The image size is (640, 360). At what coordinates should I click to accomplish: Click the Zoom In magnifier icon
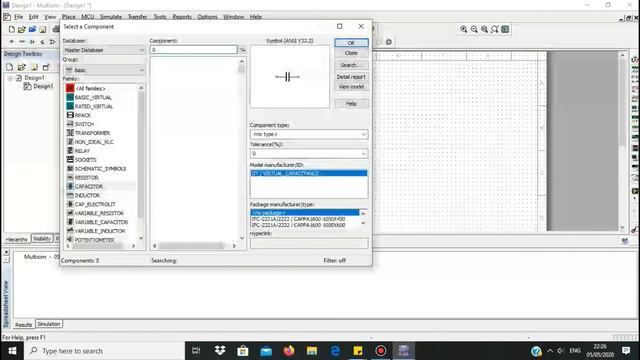pyautogui.click(x=464, y=29)
